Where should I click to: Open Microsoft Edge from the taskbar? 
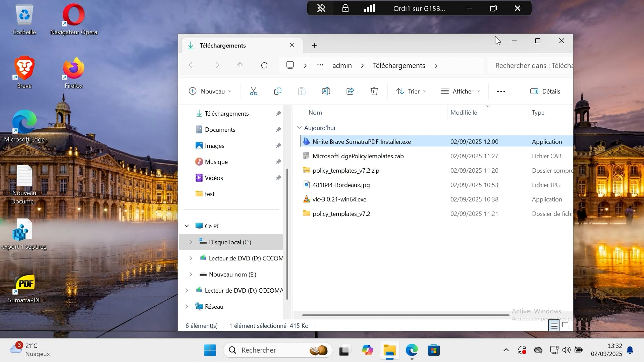[412, 350]
